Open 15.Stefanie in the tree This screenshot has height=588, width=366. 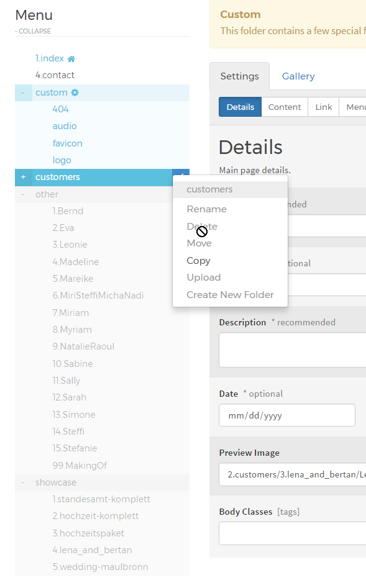[x=75, y=448]
